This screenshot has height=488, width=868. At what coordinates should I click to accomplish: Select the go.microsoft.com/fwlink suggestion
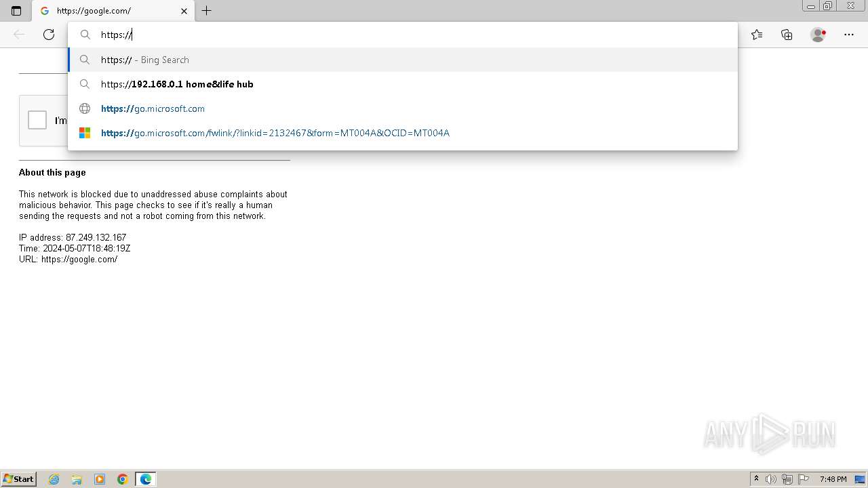403,133
